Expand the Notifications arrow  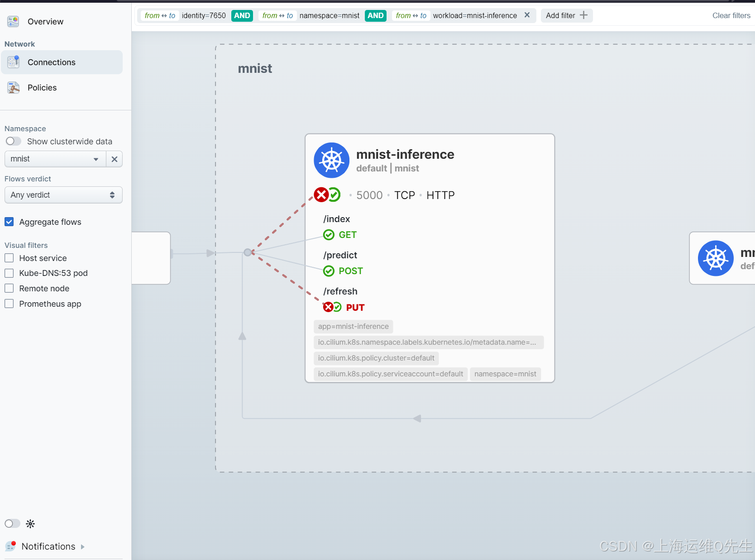[x=82, y=546]
